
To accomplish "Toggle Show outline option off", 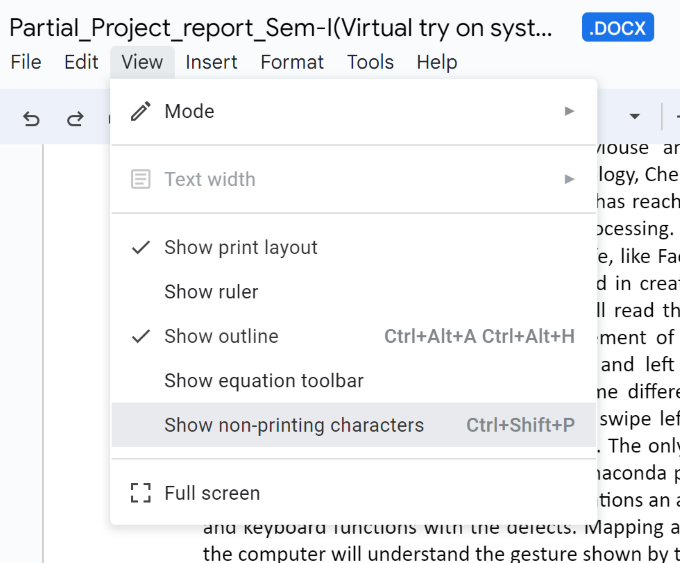I will click(x=221, y=337).
